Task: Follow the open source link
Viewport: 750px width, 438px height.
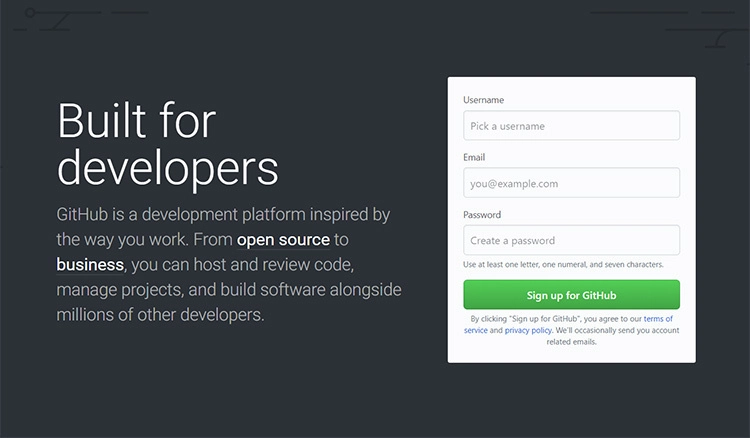Action: 283,240
